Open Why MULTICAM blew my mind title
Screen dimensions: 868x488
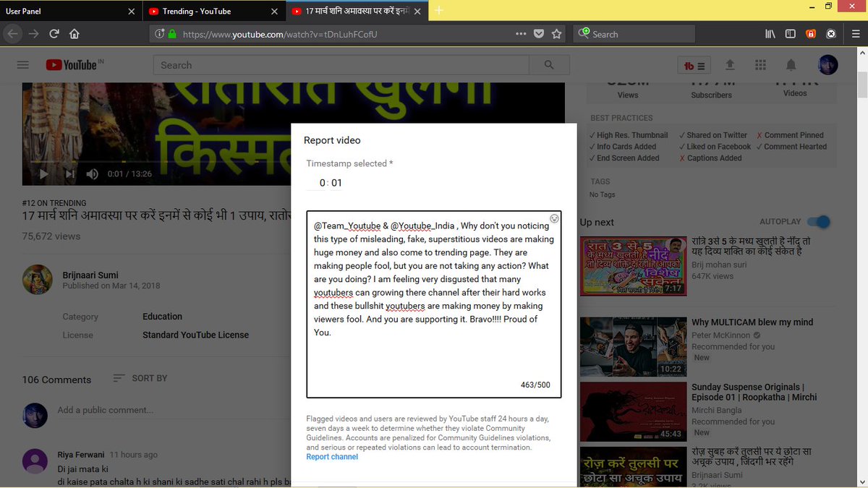752,322
